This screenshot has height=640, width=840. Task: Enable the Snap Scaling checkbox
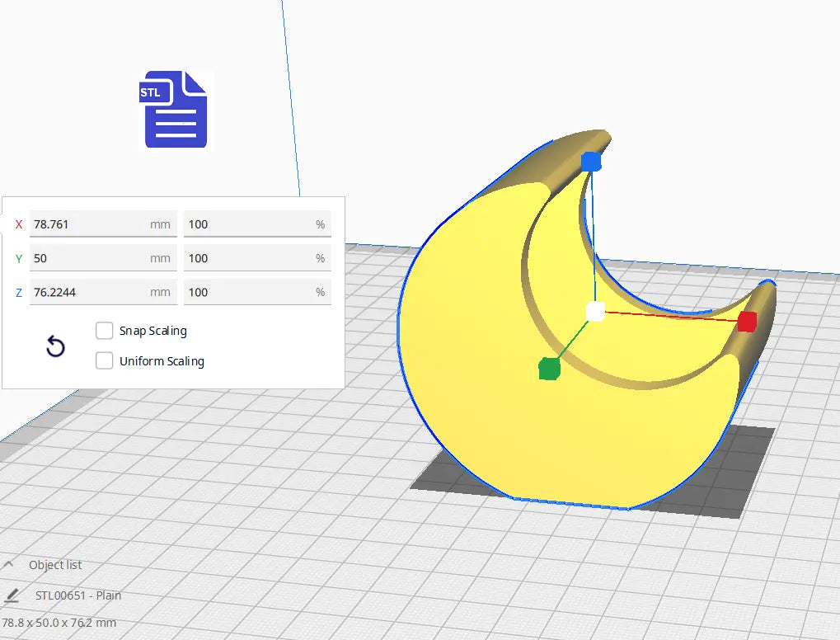click(105, 331)
